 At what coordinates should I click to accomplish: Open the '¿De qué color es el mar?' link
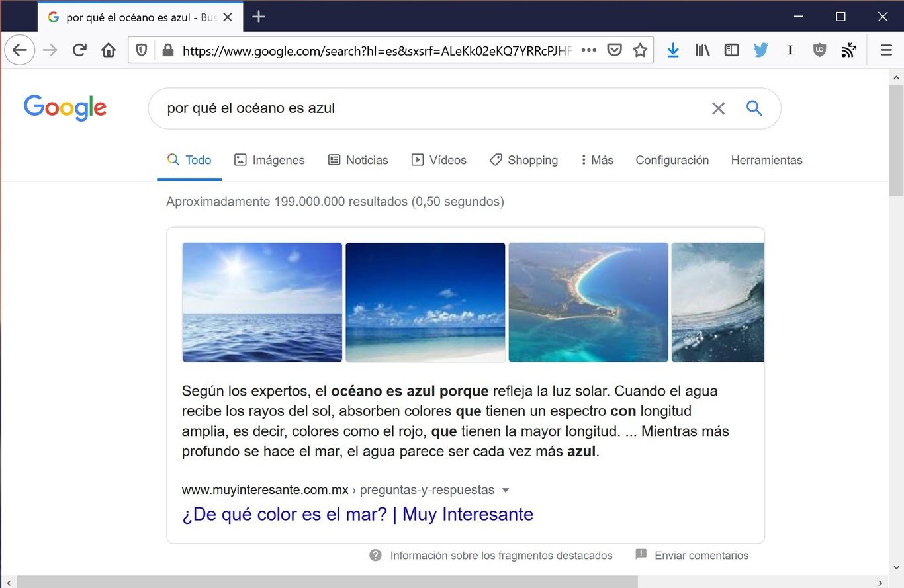[357, 514]
